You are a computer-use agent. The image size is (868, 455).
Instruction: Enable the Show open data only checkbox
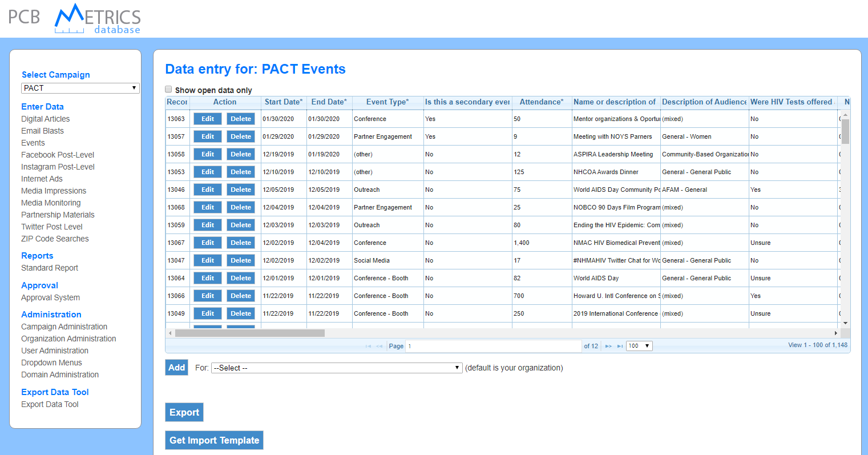[x=168, y=89]
